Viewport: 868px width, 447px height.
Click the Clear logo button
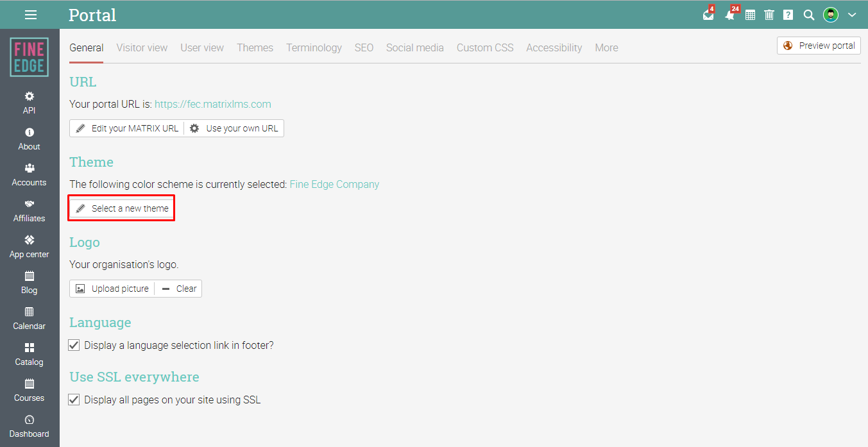coord(179,289)
